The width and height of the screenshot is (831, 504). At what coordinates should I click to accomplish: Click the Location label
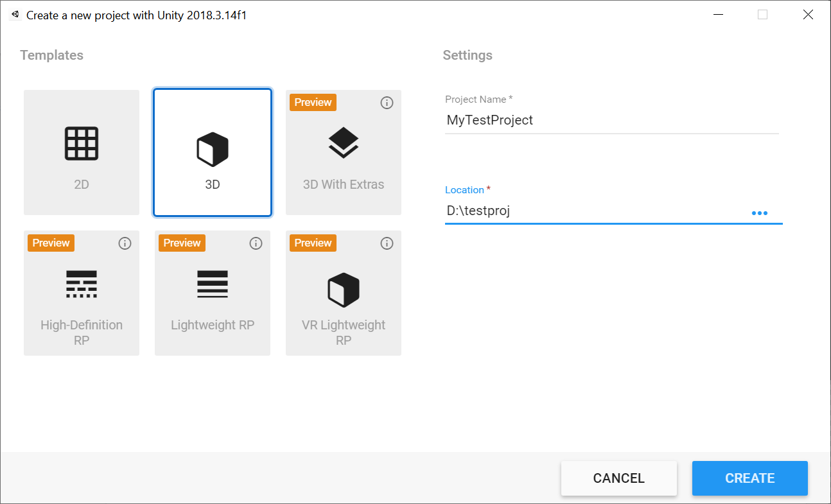[x=464, y=190]
